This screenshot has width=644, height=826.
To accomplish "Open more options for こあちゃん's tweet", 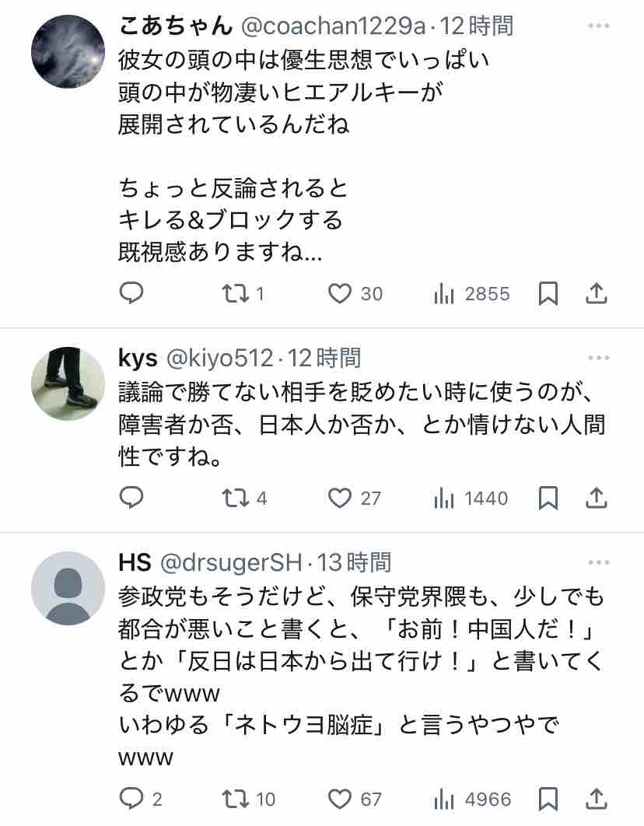I will (599, 26).
